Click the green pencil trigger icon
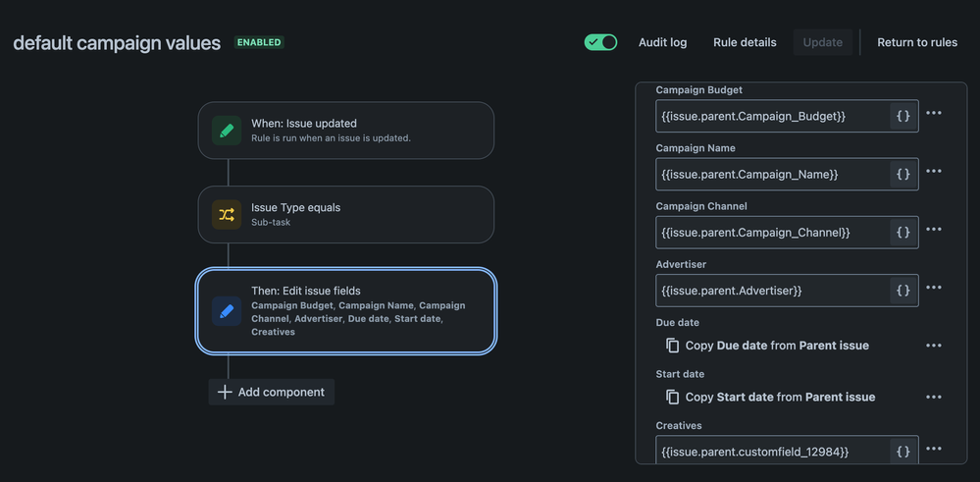This screenshot has height=482, width=980. 227,131
